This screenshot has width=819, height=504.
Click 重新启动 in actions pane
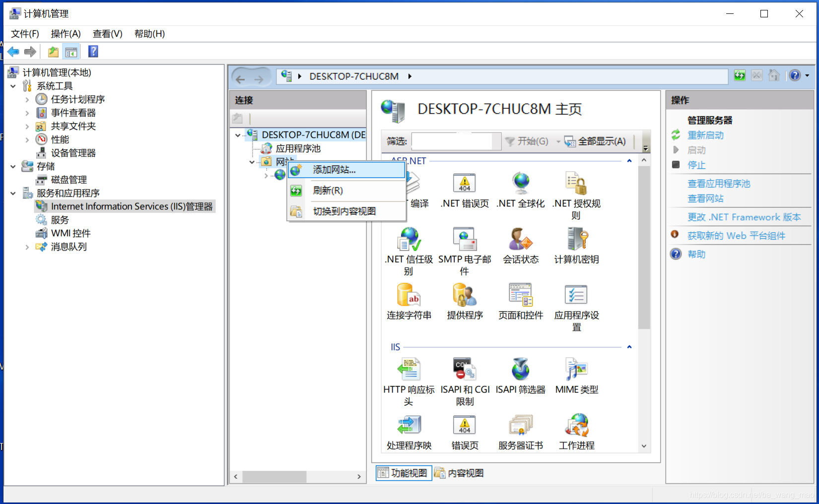tap(705, 135)
